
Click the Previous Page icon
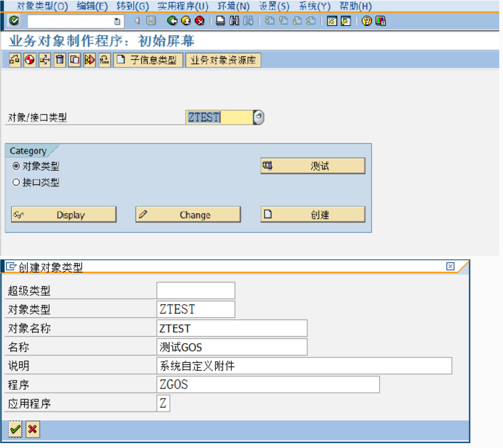pos(283,21)
